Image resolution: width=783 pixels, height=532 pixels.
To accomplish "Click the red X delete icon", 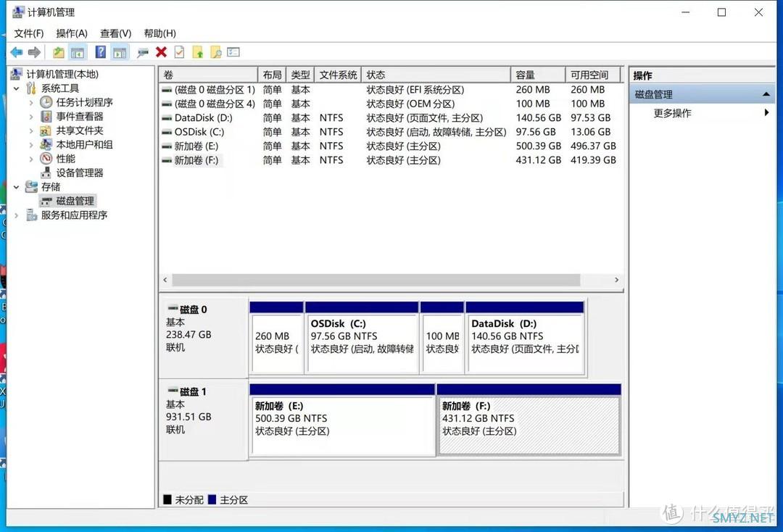I will tap(161, 52).
